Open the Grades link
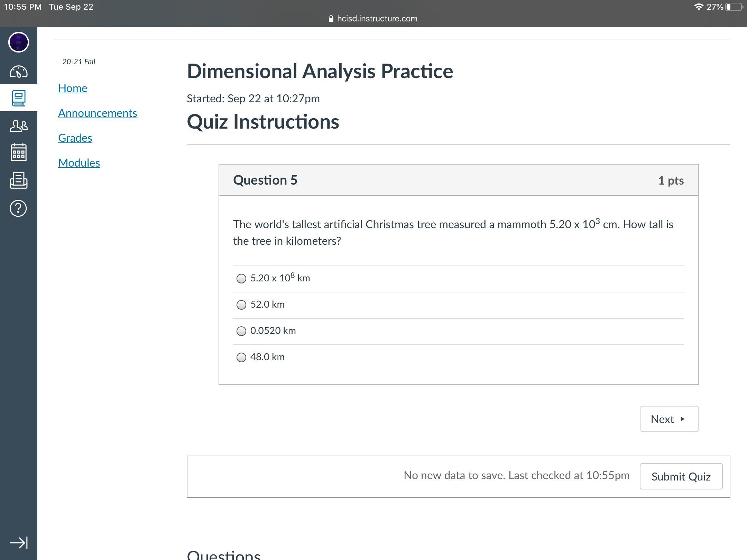 75,138
